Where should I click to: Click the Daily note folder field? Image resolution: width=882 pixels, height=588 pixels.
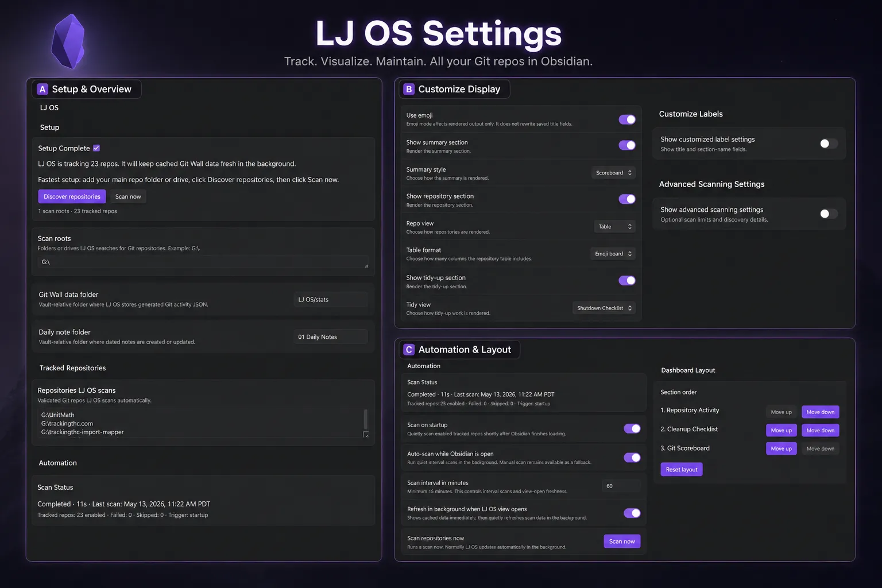331,337
